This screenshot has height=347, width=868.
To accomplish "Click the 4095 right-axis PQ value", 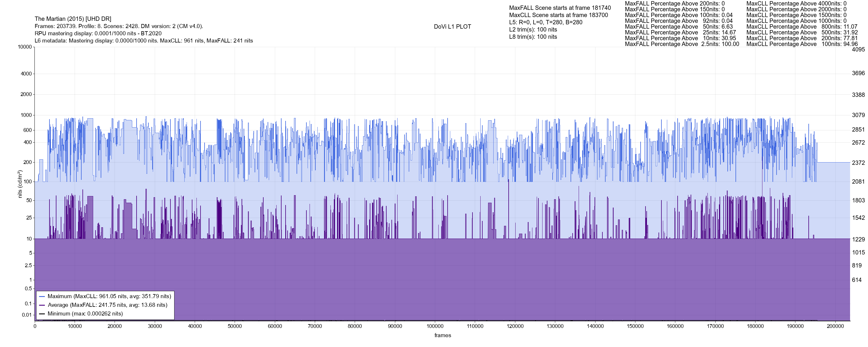I will pos(858,49).
